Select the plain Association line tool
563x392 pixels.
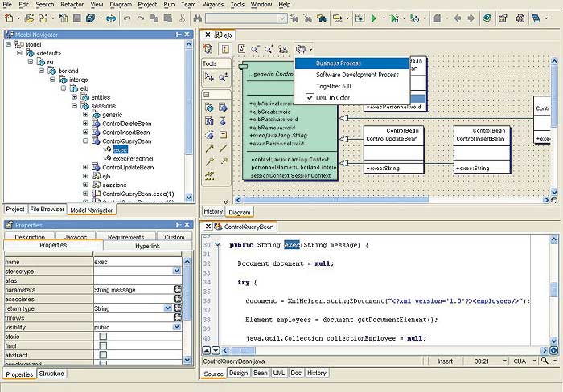[x=223, y=148]
